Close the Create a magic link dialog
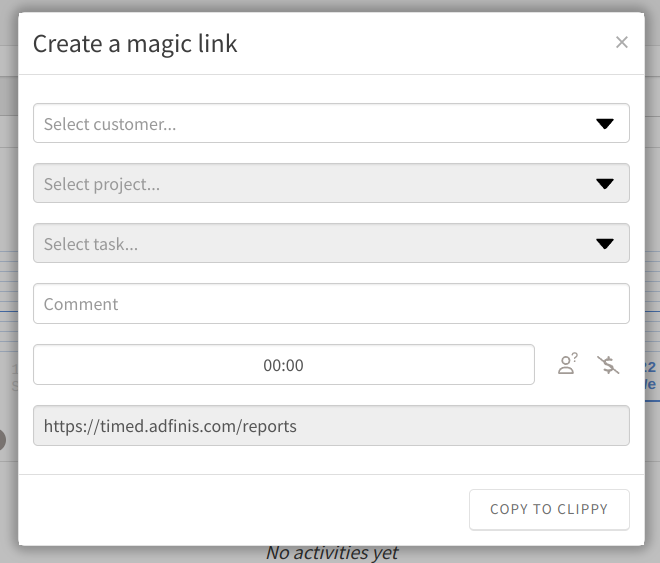The image size is (660, 563). pos(622,42)
